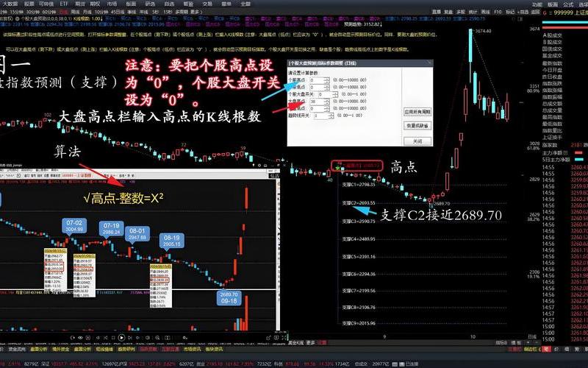Click the 09-18 low point date label

[228, 302]
